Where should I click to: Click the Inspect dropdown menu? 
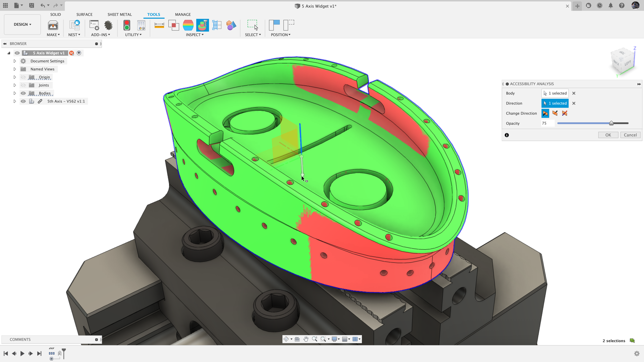click(x=194, y=35)
